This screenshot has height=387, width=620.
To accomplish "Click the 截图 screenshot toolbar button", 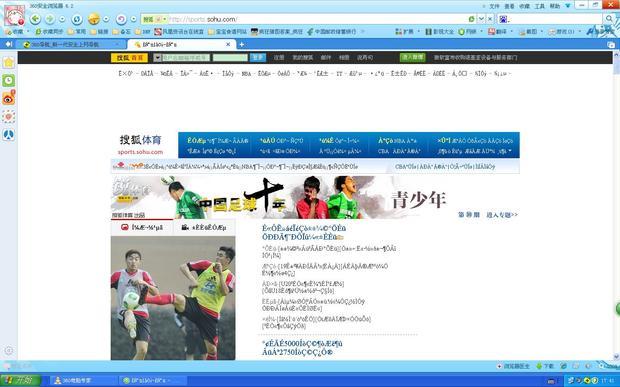I will 529,31.
